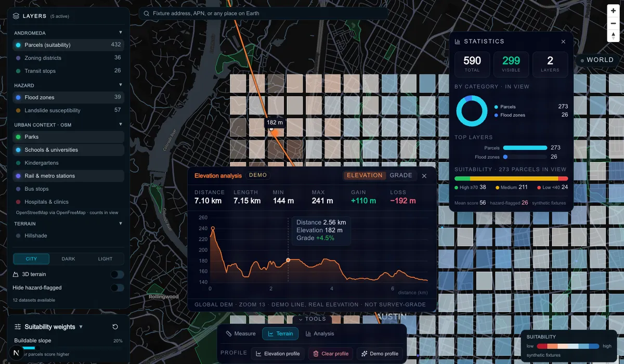
Task: Select the Light basemap style
Action: 105,259
